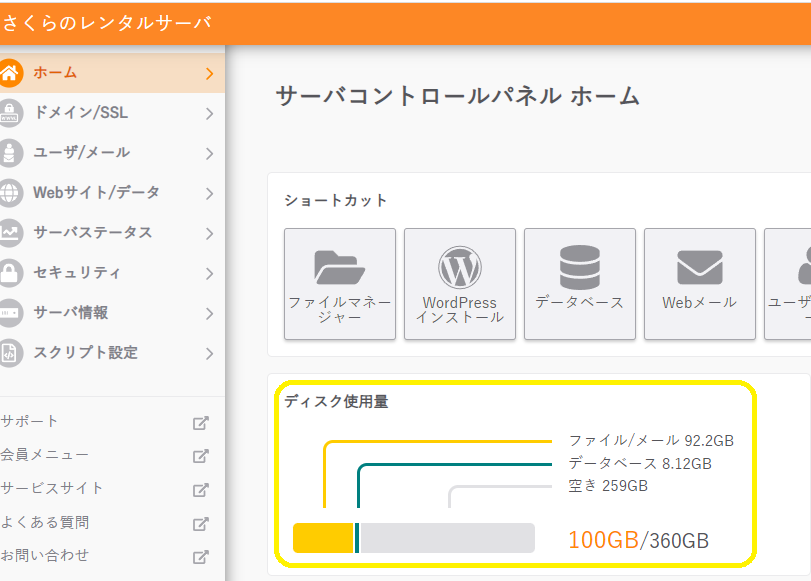Screen dimensions: 811x581
Task: Click the サーバ情報 server icon
Action: click(10, 313)
